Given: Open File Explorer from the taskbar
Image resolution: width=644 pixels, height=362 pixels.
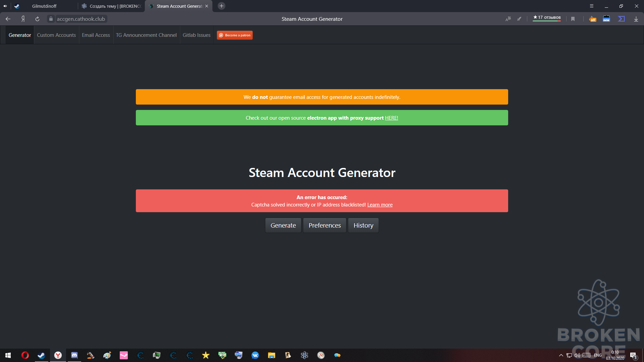Looking at the screenshot, I should coord(272,355).
